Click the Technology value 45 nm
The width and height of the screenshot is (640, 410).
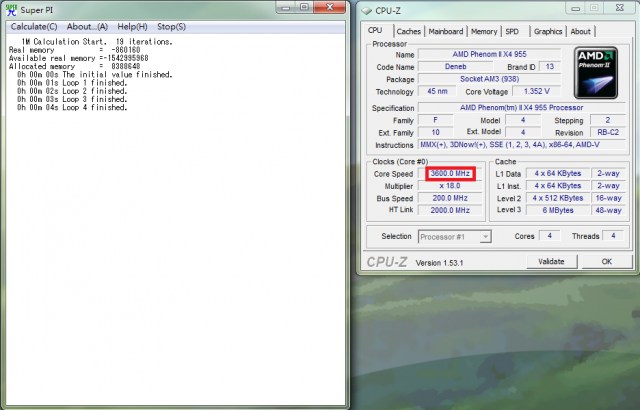click(x=437, y=91)
